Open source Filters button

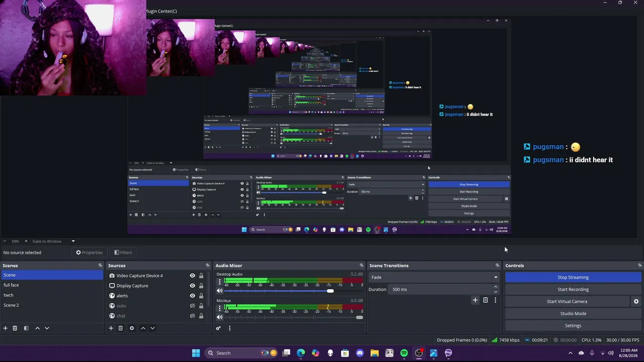click(x=123, y=252)
